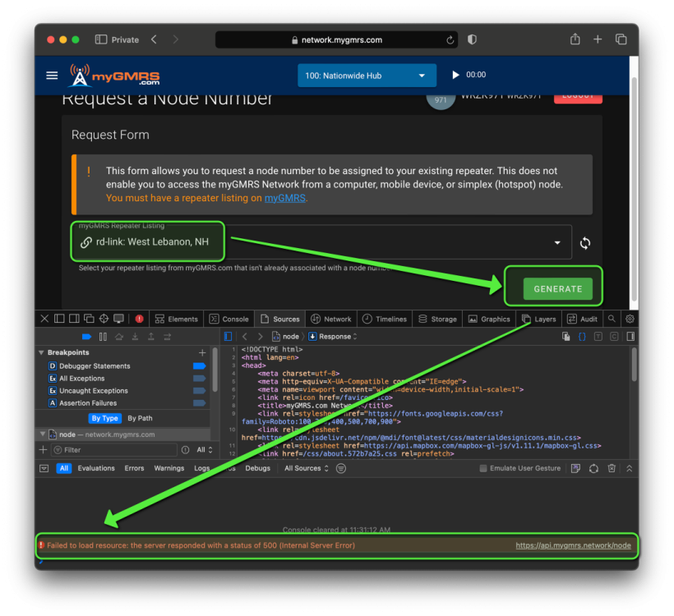Viewport: 674px width, 616px height.
Task: Open the myGMRS hamburger navigation menu
Action: click(52, 76)
